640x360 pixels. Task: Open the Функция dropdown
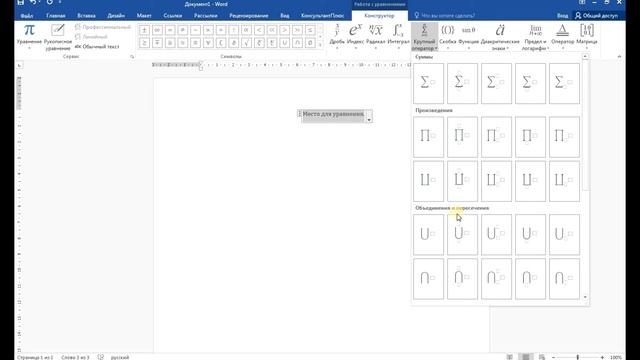[469, 36]
